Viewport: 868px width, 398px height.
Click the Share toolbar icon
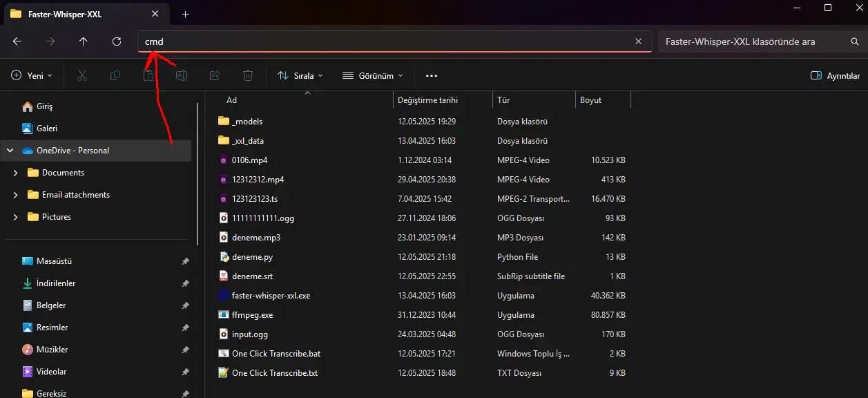point(215,75)
